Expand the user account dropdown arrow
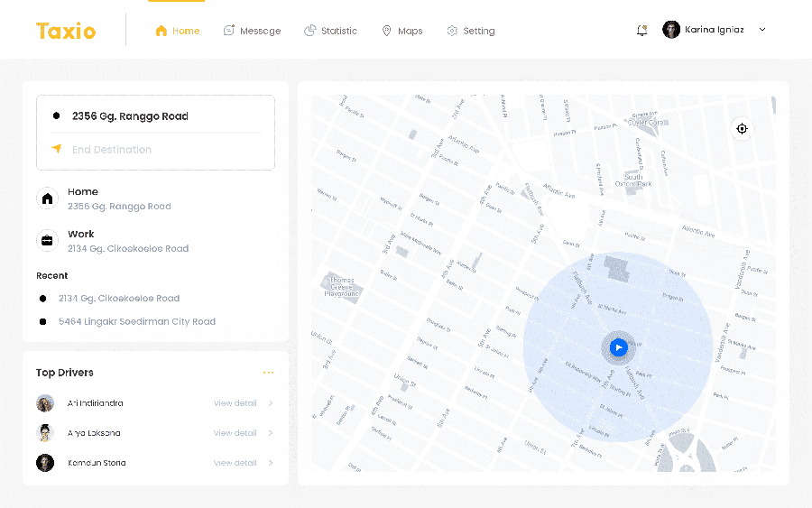This screenshot has height=508, width=812. coord(762,30)
